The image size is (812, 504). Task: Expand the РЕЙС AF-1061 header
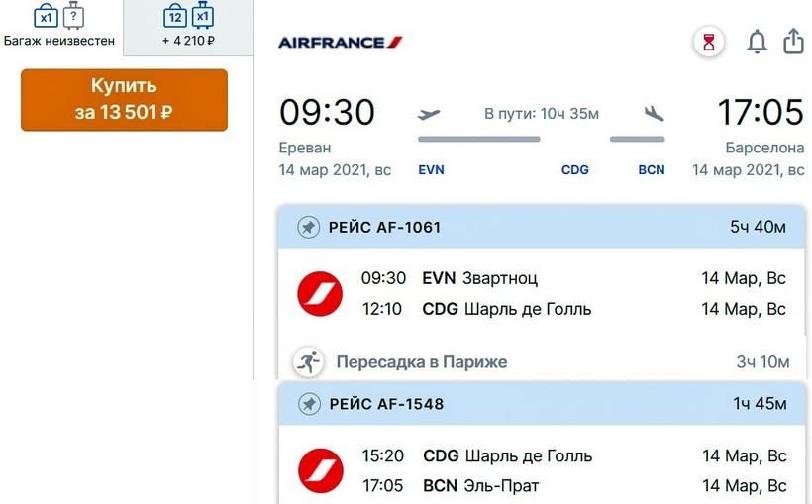tap(540, 228)
